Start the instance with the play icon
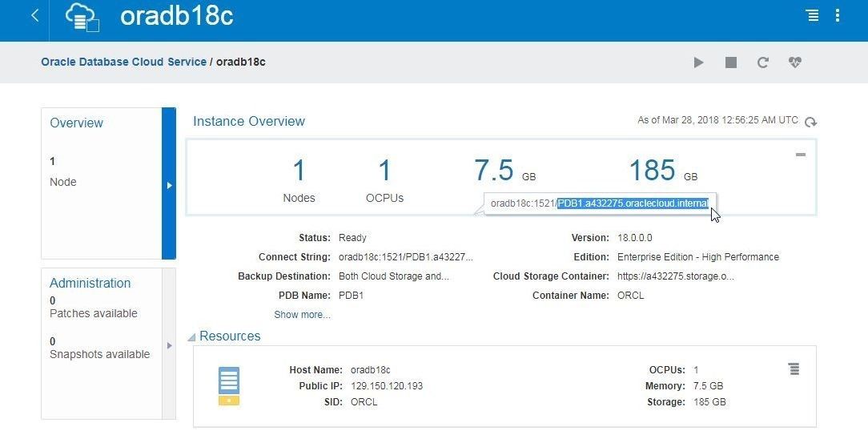Screen dimensions: 868x439 click(698, 62)
